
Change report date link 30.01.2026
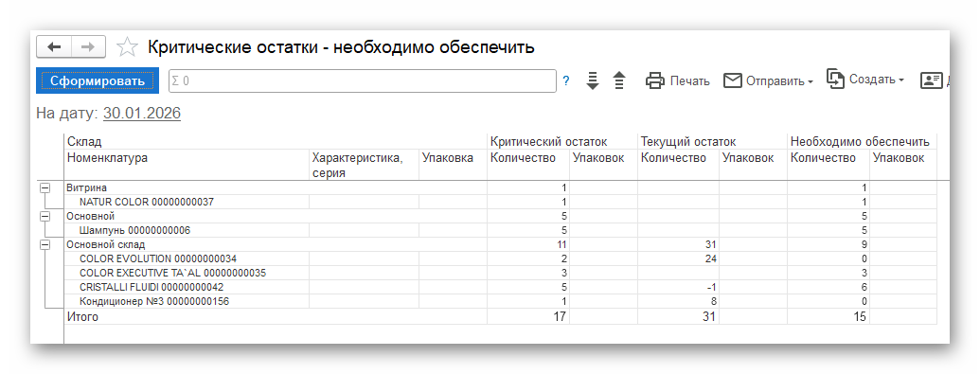point(142,114)
